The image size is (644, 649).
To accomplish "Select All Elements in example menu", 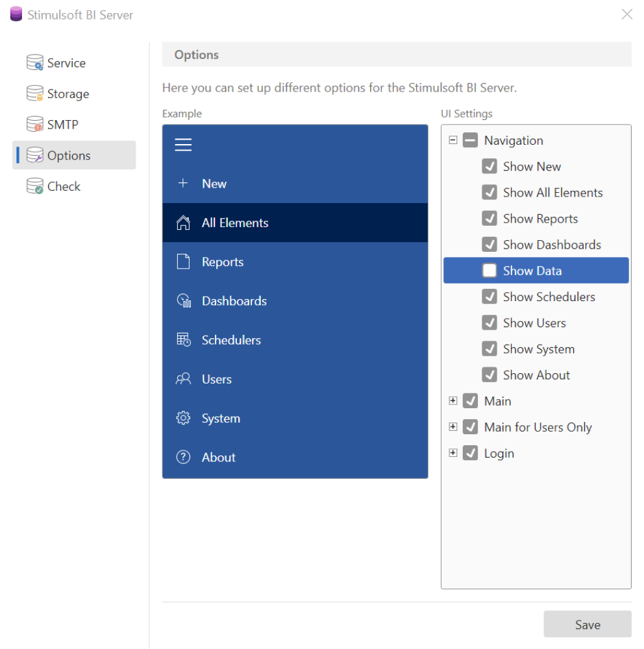I will [x=295, y=223].
